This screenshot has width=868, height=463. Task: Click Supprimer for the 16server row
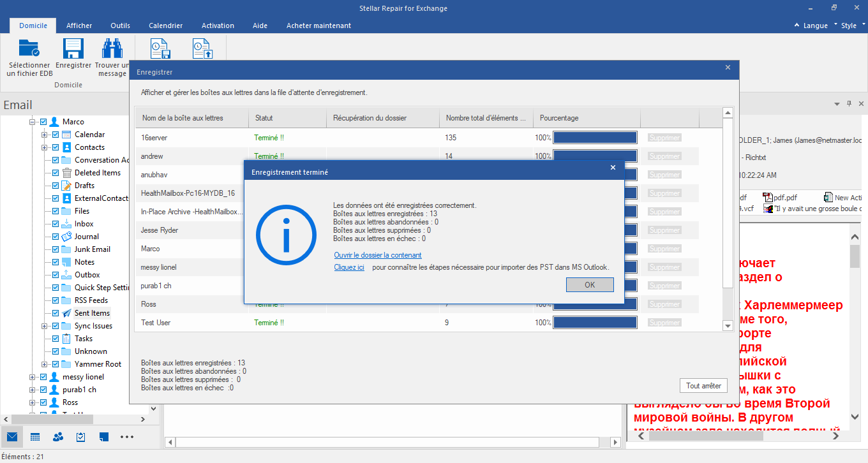pos(664,138)
